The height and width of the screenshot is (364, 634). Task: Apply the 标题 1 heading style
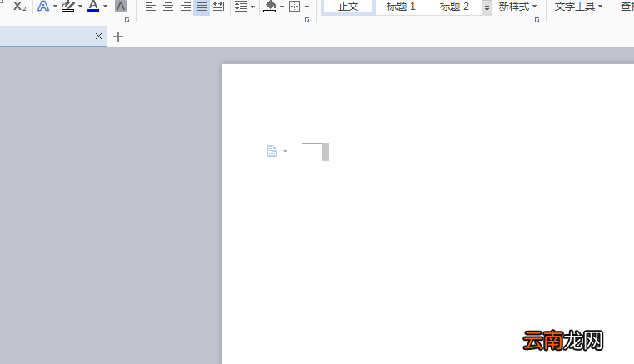tap(401, 7)
